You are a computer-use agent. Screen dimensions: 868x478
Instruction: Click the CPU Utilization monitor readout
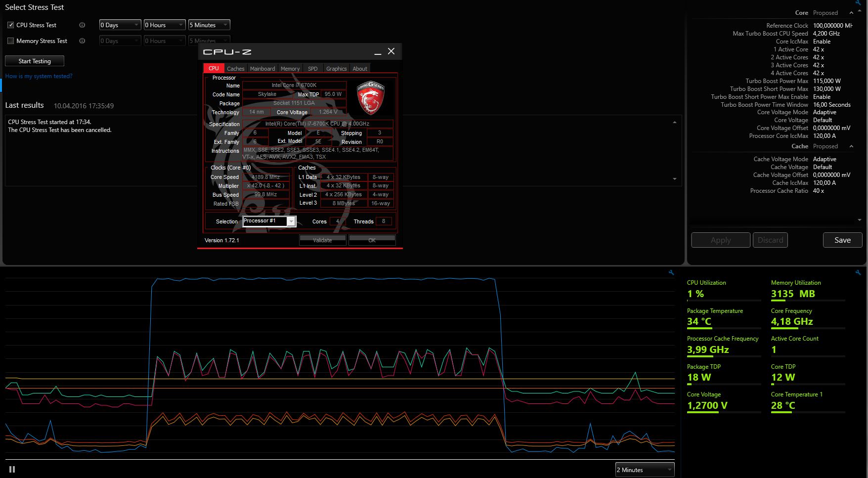click(724, 289)
